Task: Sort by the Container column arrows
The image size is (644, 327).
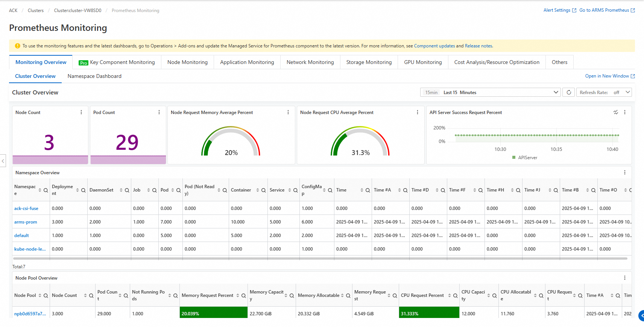Action: click(x=258, y=190)
